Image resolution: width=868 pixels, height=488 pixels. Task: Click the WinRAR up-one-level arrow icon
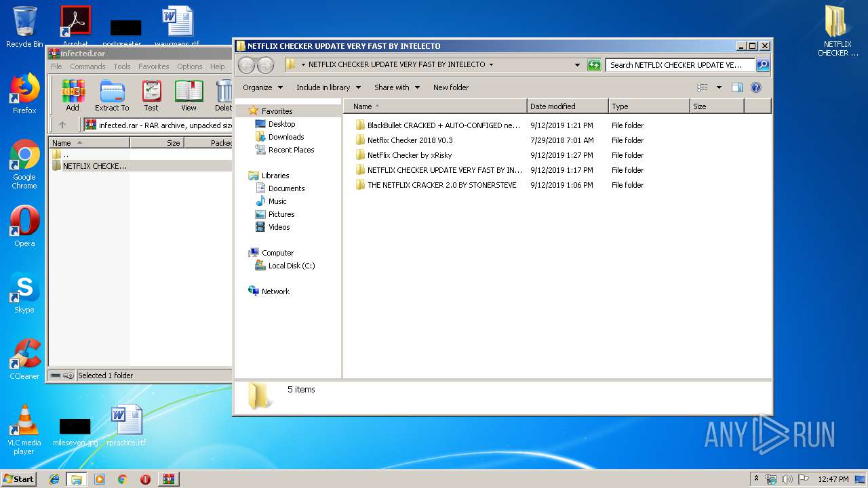(x=62, y=125)
